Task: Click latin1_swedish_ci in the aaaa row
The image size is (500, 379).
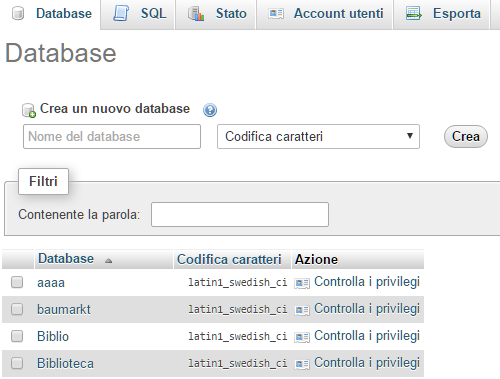Action: pyautogui.click(x=238, y=283)
